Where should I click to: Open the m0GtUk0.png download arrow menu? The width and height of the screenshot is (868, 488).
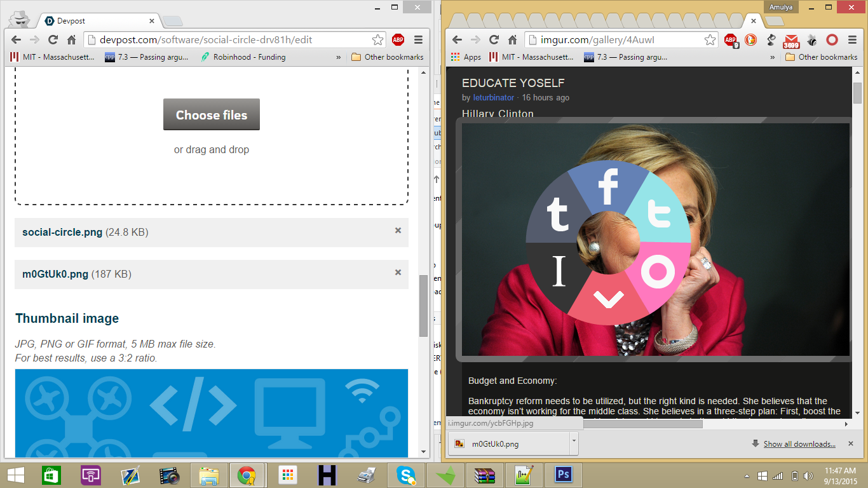click(574, 444)
